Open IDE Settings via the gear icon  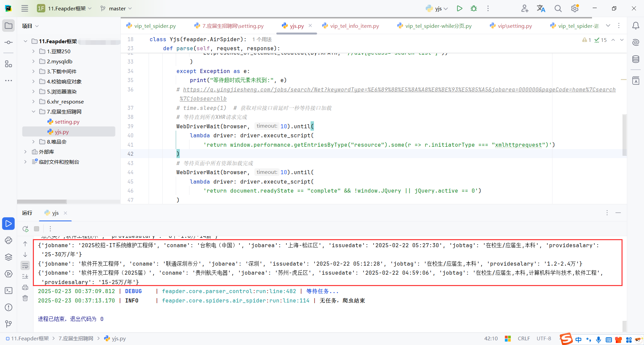575,8
